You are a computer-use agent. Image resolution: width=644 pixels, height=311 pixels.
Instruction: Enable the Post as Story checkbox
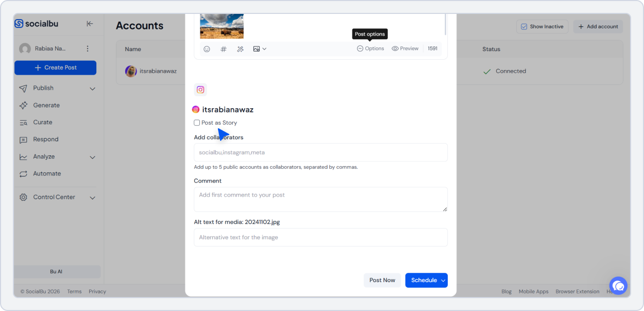click(197, 123)
